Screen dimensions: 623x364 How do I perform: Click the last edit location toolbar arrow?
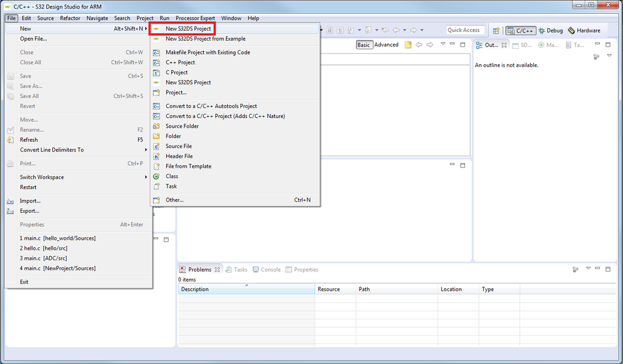(385, 30)
